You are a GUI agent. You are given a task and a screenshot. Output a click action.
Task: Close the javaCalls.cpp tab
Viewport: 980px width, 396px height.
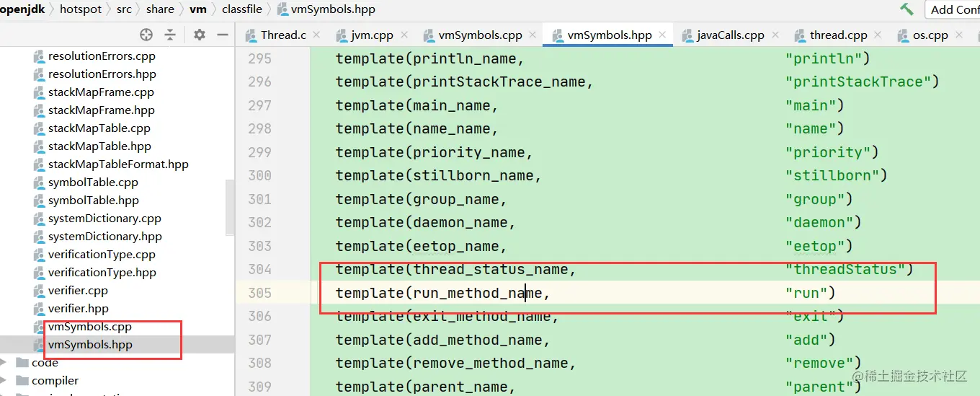point(775,35)
